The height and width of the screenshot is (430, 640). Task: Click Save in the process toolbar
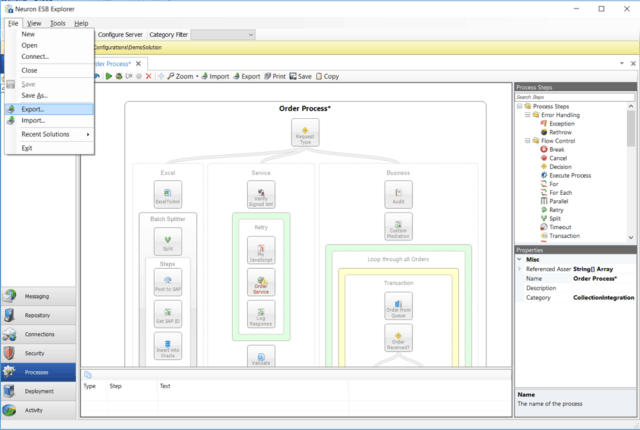click(x=300, y=76)
